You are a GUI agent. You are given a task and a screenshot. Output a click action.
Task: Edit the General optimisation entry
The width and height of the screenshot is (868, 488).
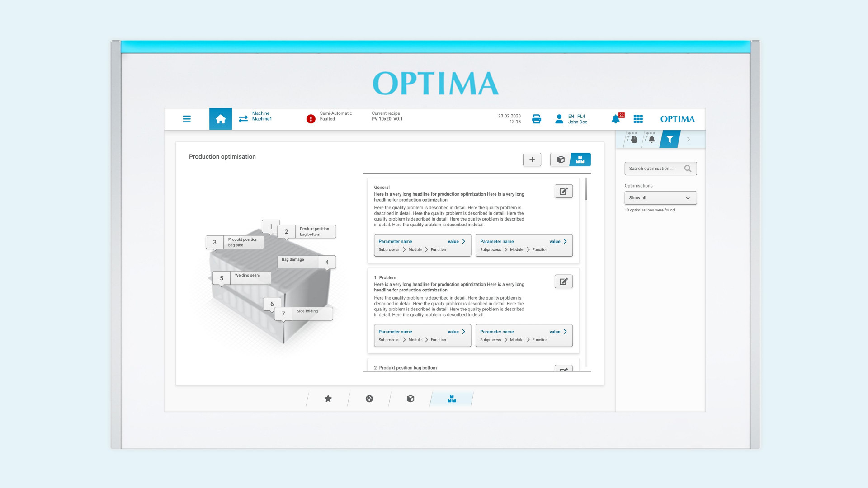point(563,191)
